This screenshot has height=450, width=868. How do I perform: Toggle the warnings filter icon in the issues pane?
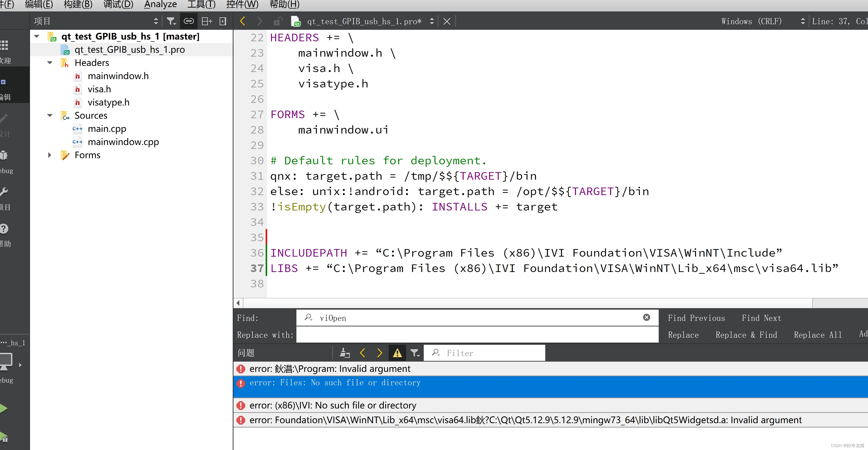coord(397,353)
